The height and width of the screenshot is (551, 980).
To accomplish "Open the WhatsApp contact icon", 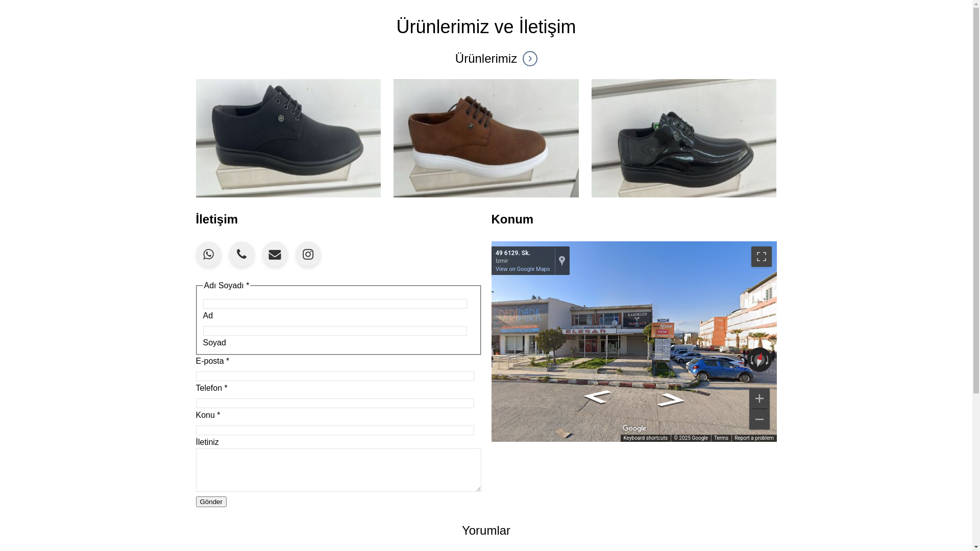I will (208, 254).
